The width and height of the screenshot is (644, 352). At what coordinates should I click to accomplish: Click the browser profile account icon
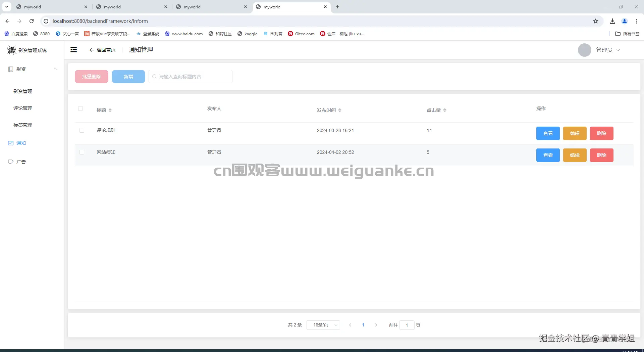pos(624,21)
